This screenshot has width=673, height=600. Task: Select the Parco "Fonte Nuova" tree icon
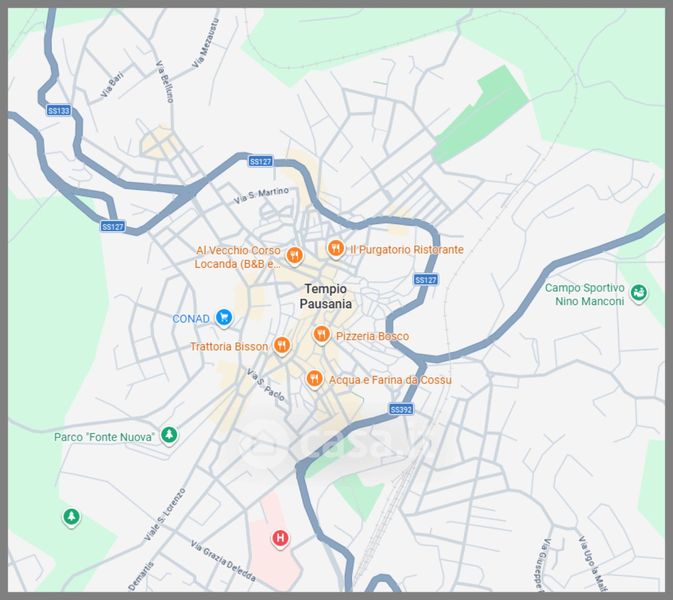[170, 436]
